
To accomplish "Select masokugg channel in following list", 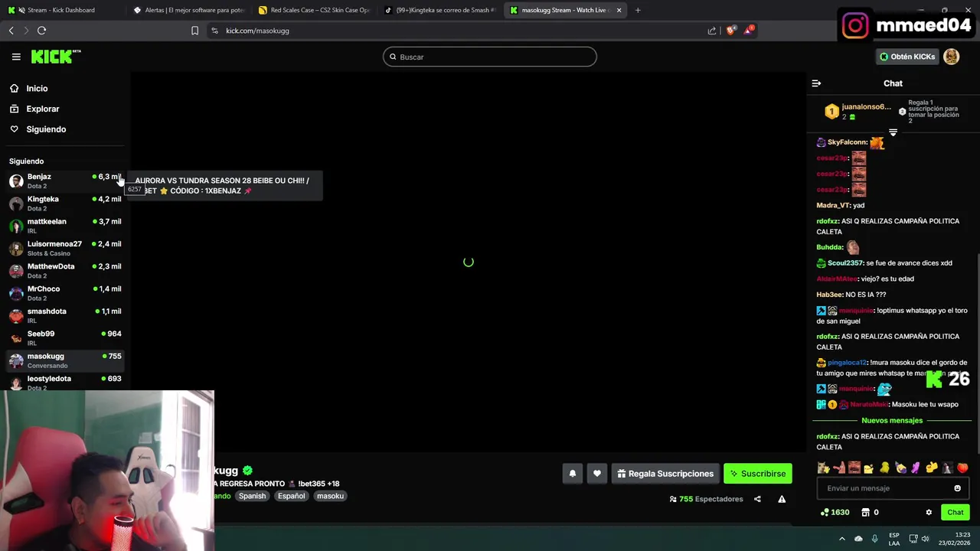I will (x=65, y=360).
